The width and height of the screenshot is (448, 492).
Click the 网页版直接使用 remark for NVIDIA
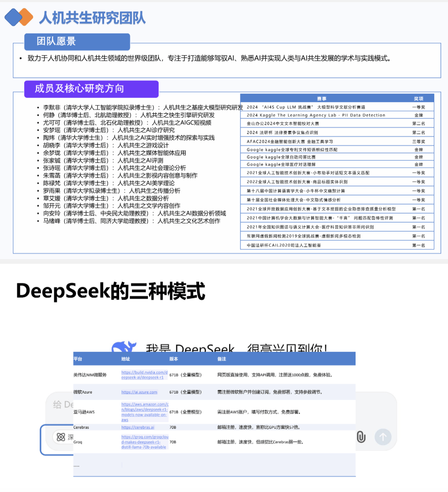point(275,375)
